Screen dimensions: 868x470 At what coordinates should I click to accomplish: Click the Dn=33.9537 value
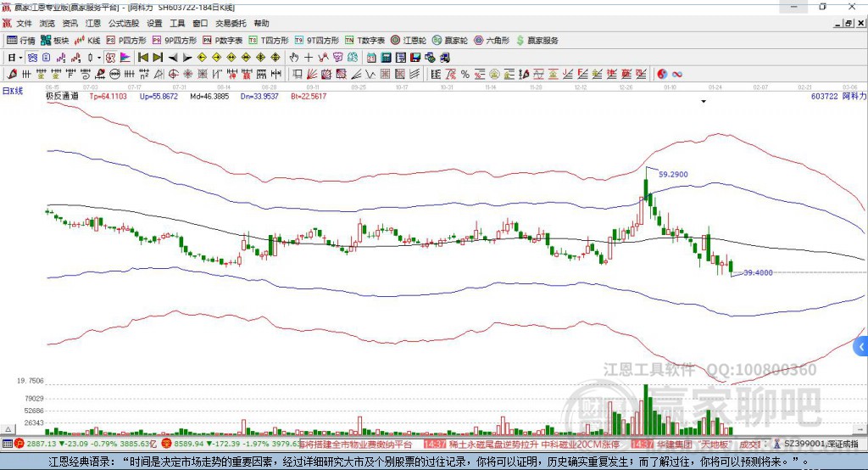(x=259, y=96)
